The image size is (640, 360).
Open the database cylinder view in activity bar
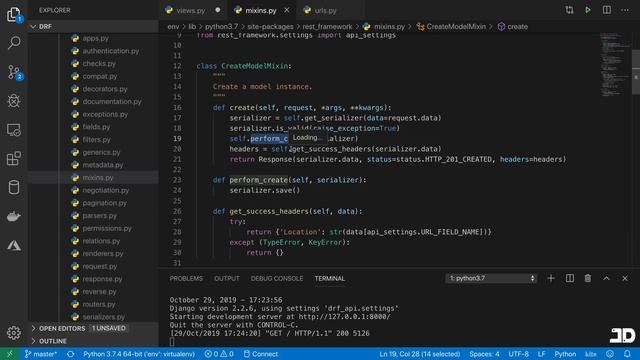pos(14,188)
